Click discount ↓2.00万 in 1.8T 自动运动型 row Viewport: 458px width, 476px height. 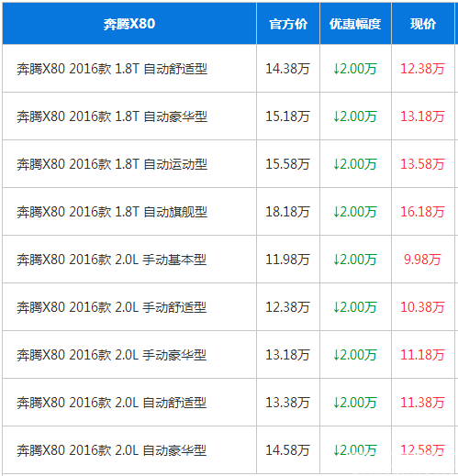coord(355,164)
